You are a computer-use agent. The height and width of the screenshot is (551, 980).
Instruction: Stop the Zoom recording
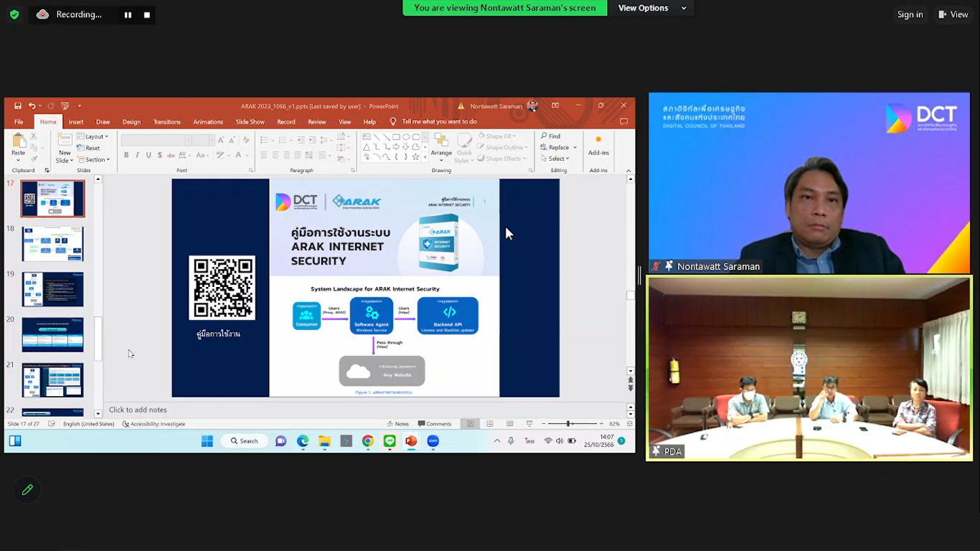pyautogui.click(x=147, y=14)
